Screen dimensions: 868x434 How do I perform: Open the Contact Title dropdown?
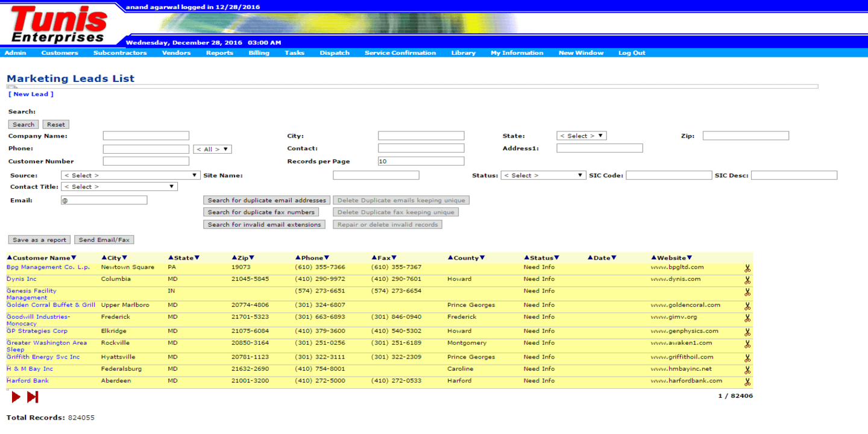pos(119,187)
